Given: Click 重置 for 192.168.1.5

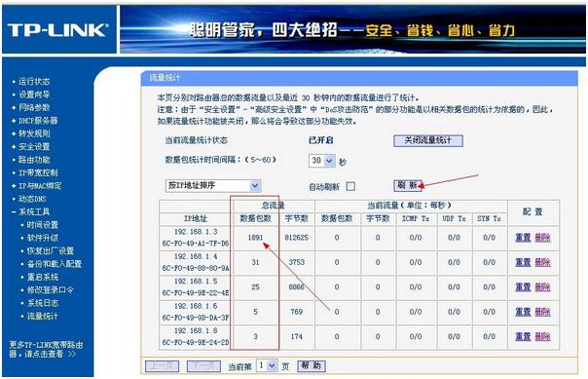Looking at the screenshot, I should point(523,287).
